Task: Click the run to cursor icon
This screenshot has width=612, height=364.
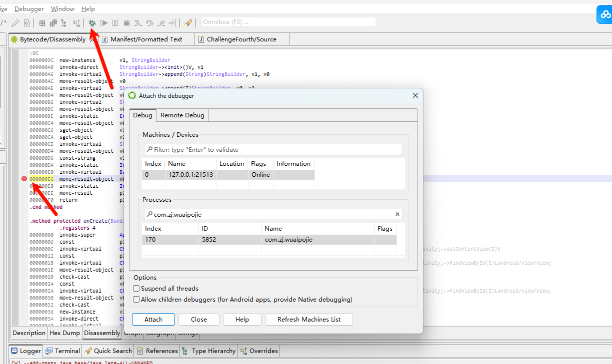Action: pos(172,22)
